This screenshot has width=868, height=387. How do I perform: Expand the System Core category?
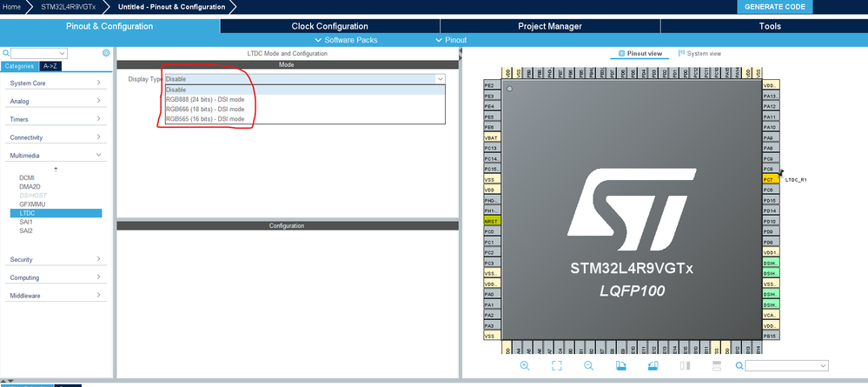point(56,83)
